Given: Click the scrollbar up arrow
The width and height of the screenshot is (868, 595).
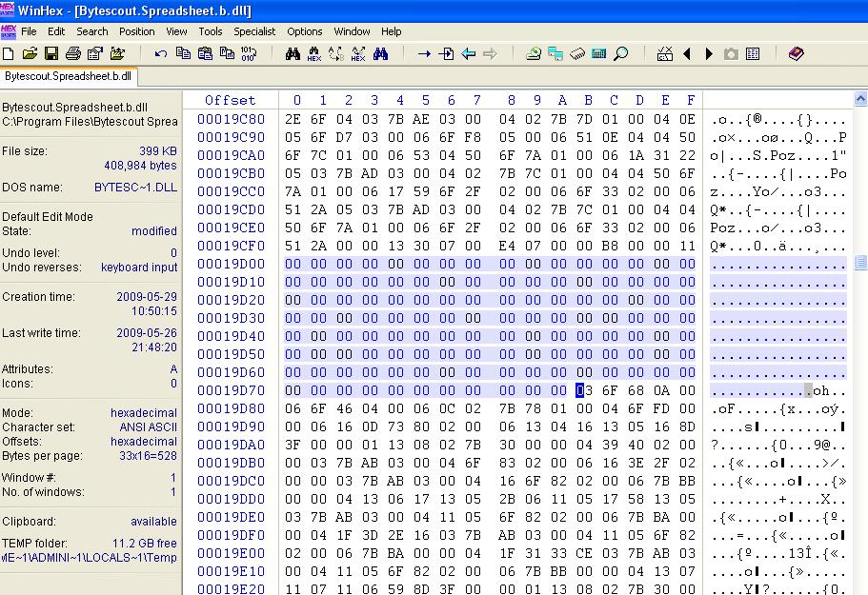Looking at the screenshot, I should click(860, 99).
